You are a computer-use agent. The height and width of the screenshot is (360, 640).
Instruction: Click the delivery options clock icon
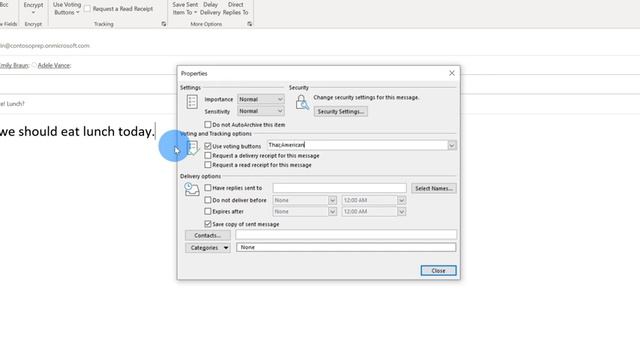(191, 189)
